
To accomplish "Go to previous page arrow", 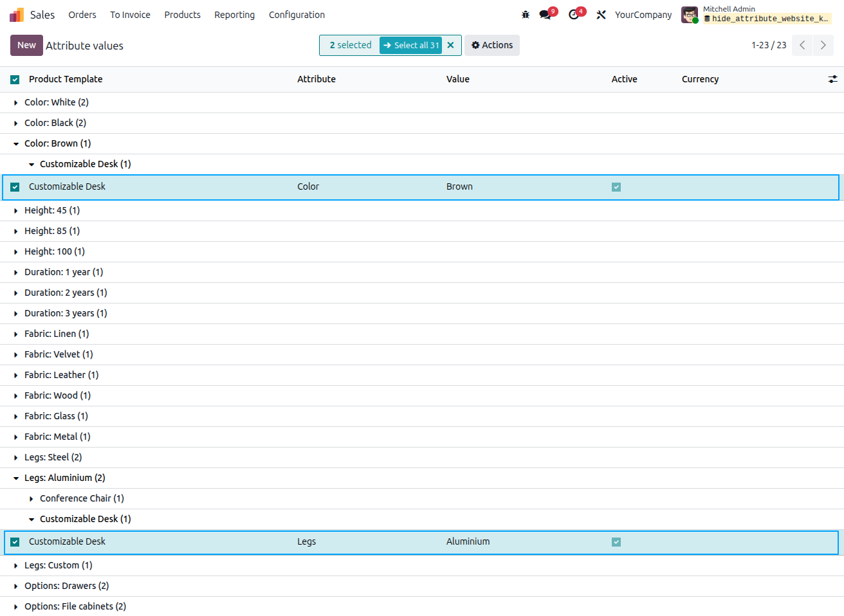I will [x=802, y=45].
